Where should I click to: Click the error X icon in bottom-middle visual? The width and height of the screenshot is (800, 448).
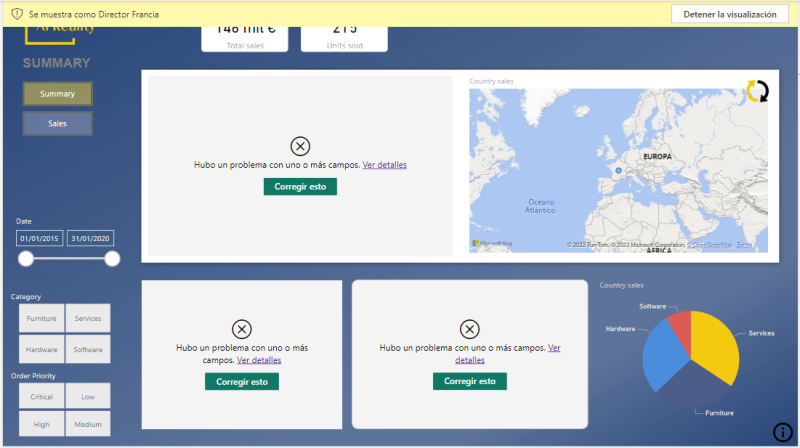pos(469,329)
